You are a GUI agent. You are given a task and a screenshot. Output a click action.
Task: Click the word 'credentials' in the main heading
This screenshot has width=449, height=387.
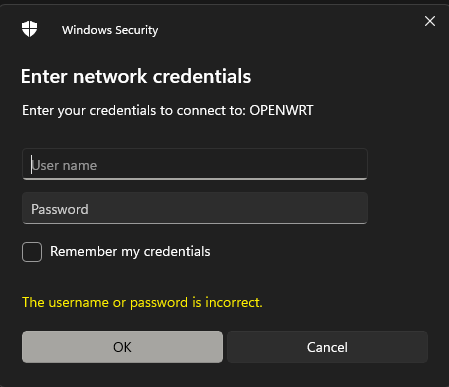coord(202,76)
